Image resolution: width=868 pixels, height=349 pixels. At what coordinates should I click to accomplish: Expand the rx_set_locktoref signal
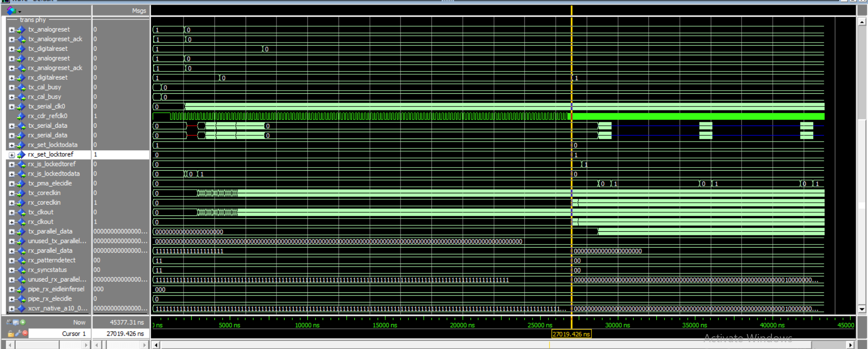click(12, 155)
